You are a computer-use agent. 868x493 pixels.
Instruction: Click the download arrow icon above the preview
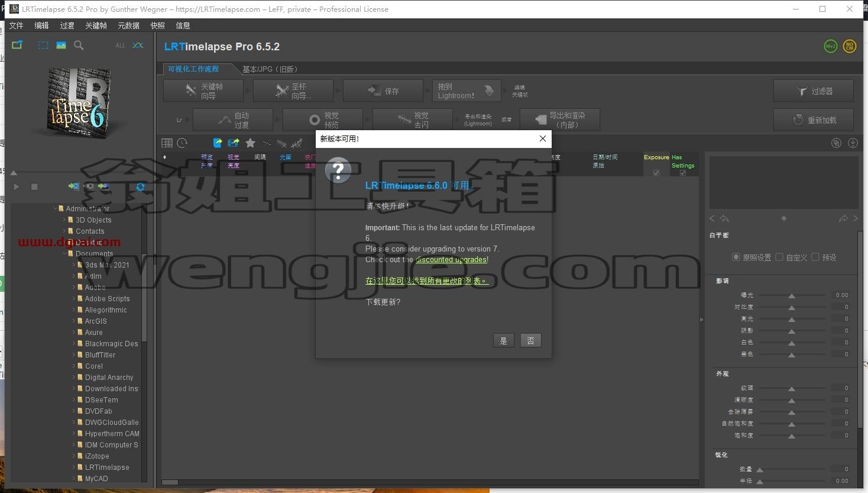(x=853, y=143)
